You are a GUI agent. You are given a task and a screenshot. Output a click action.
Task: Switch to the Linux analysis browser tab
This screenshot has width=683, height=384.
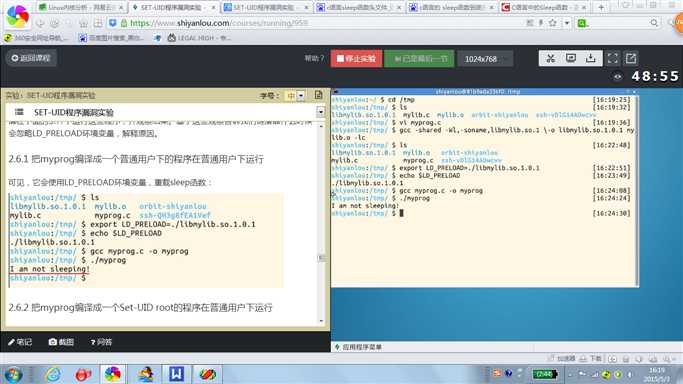81,7
